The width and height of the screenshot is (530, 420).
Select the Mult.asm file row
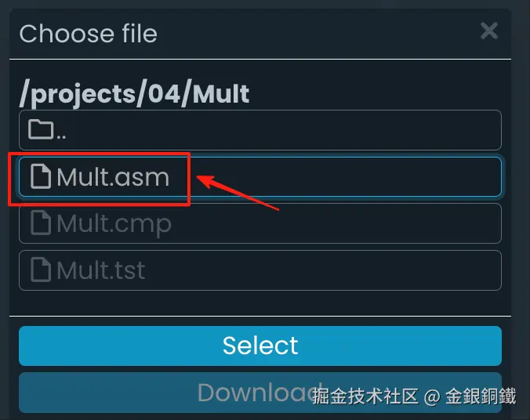[260, 176]
